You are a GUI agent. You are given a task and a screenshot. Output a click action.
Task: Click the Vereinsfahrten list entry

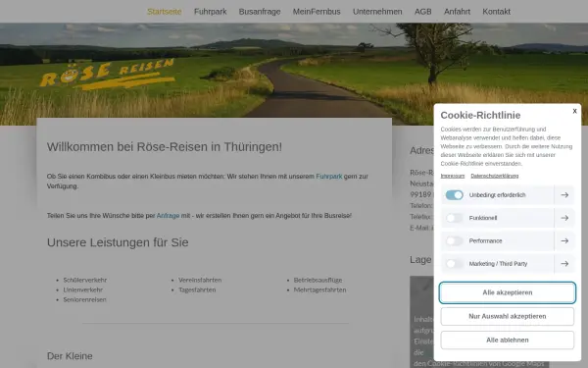pyautogui.click(x=200, y=280)
